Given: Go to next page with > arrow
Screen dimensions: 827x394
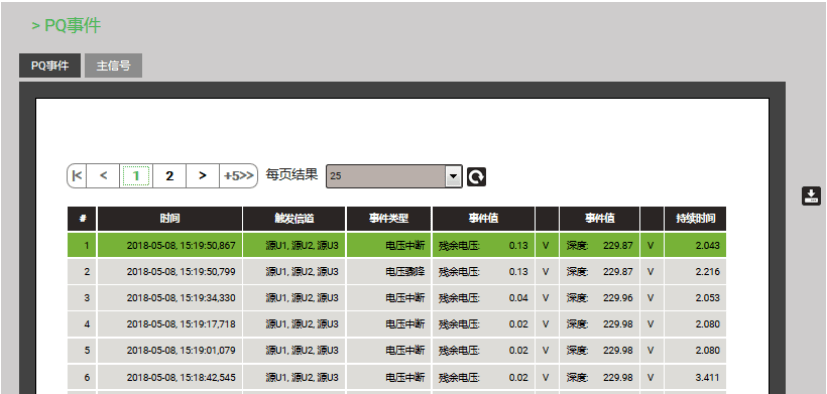Looking at the screenshot, I should click(x=203, y=176).
